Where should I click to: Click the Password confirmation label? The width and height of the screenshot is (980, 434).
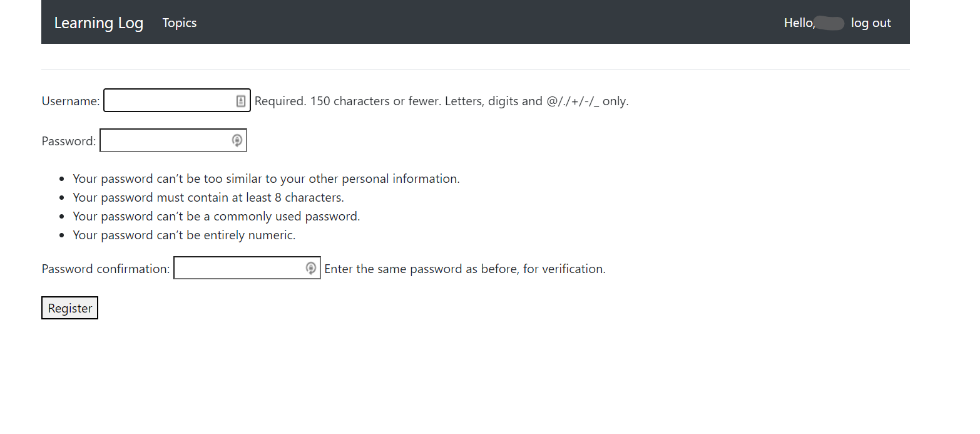(x=105, y=268)
